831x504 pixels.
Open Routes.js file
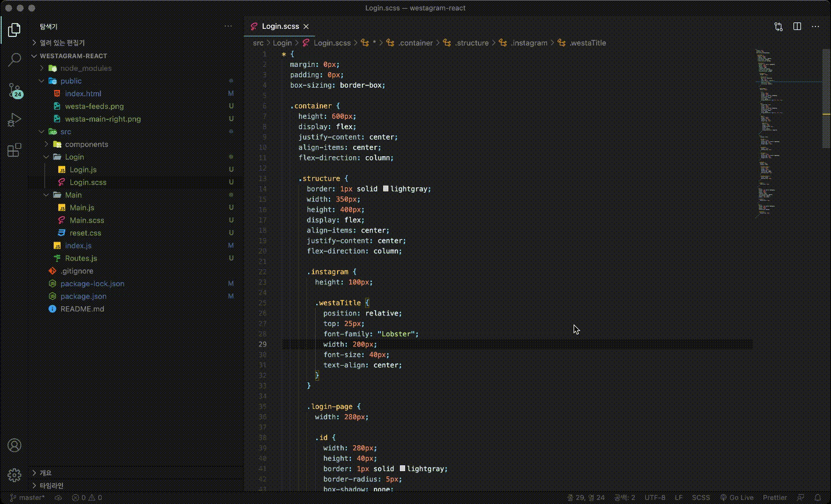tap(136, 258)
